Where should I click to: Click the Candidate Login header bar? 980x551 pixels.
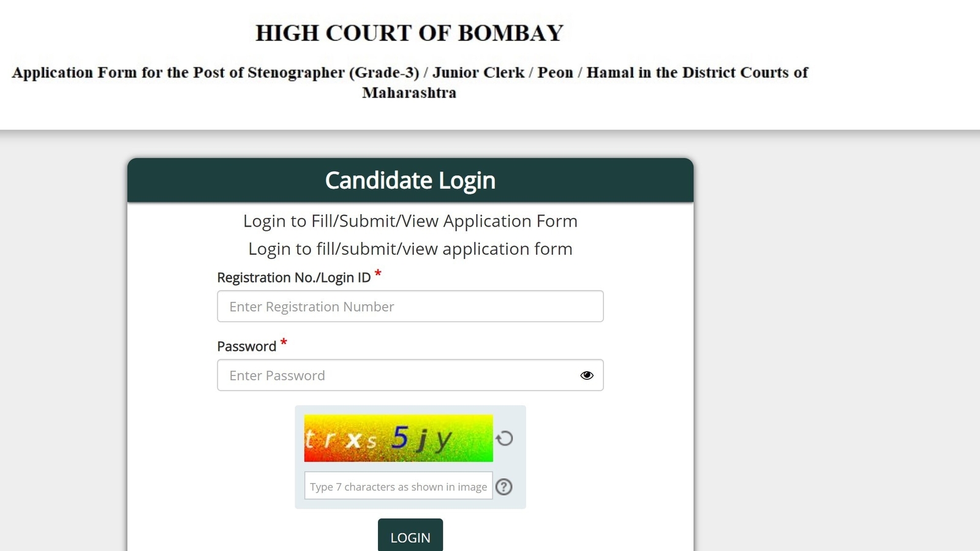410,181
